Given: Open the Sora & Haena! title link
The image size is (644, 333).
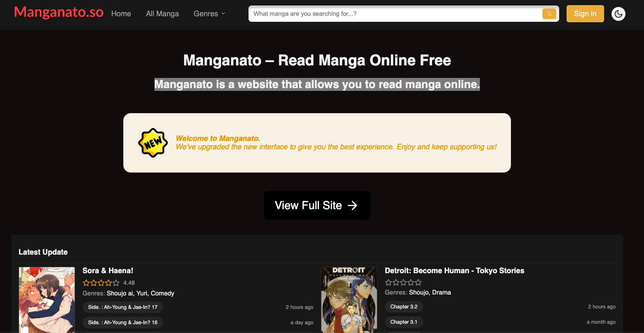Looking at the screenshot, I should pyautogui.click(x=108, y=271).
